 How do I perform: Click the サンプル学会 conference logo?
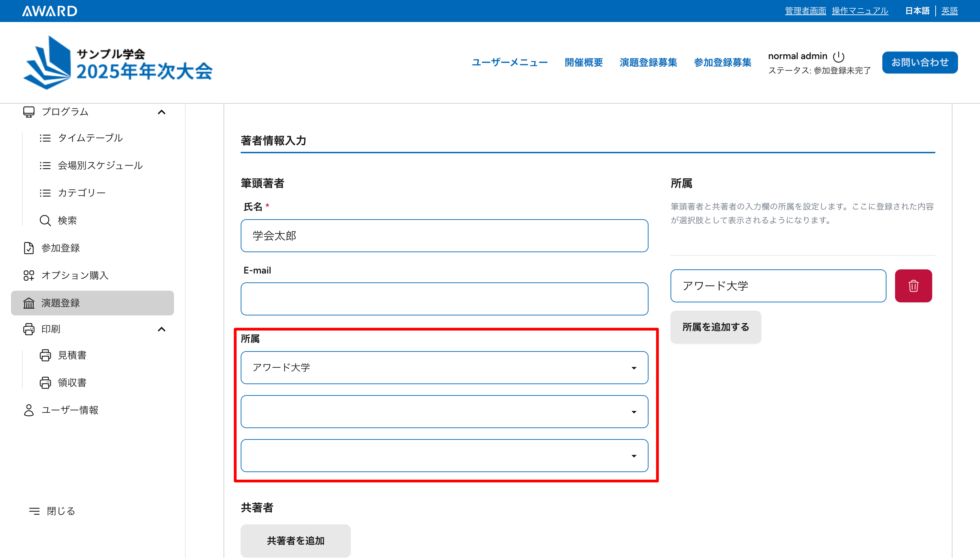[118, 63]
